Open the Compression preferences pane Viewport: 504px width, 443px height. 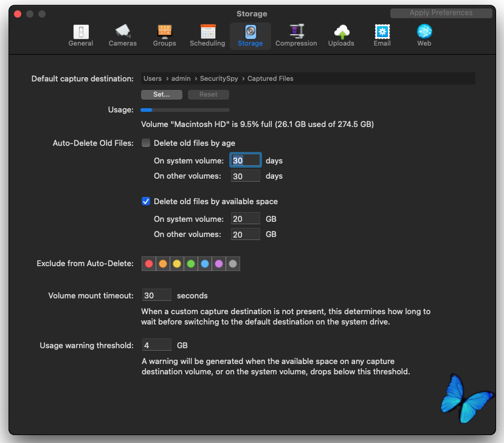(296, 36)
